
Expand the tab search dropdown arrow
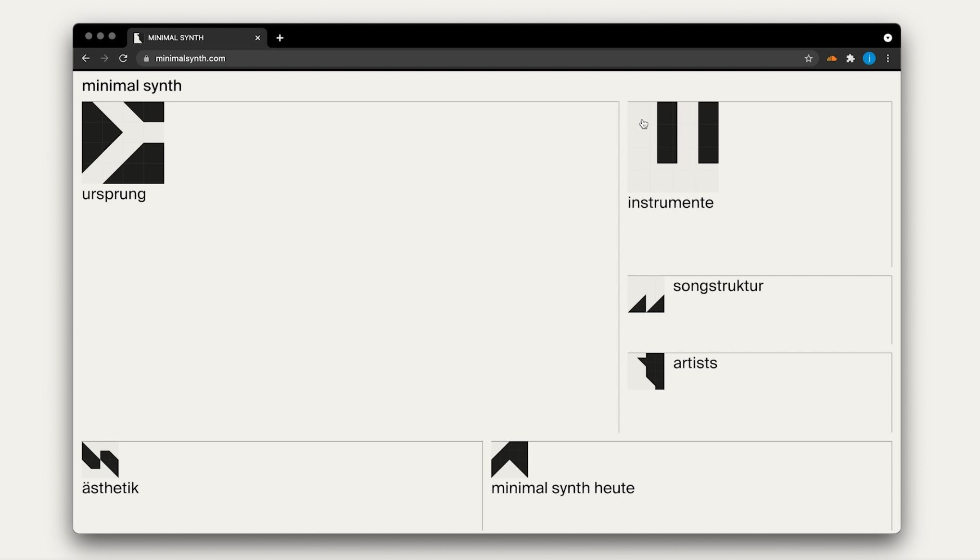click(x=888, y=38)
